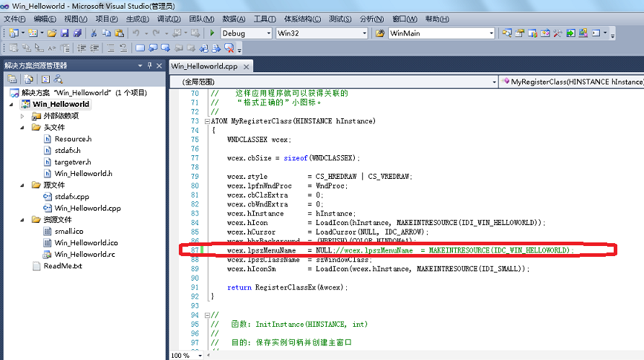Select small.ico resource file

[69, 231]
